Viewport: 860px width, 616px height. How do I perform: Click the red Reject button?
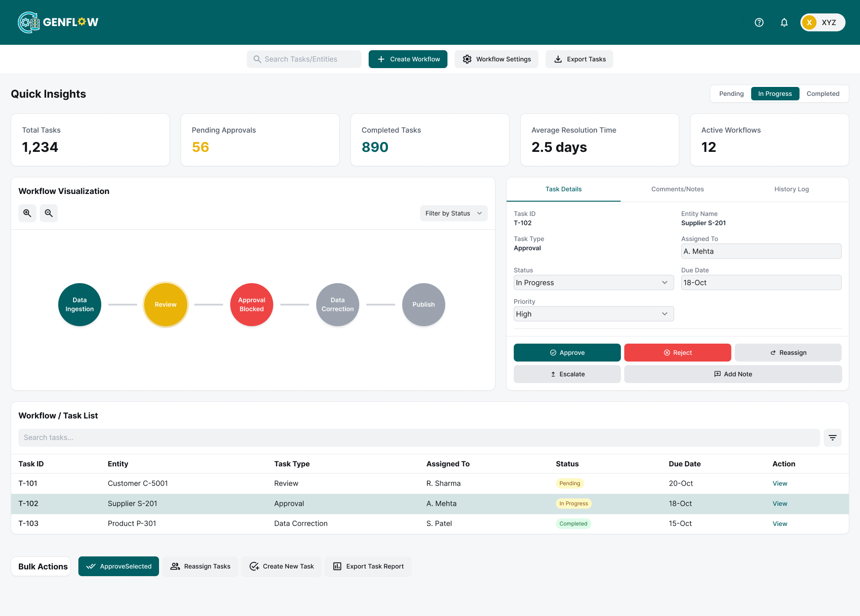[x=678, y=353]
